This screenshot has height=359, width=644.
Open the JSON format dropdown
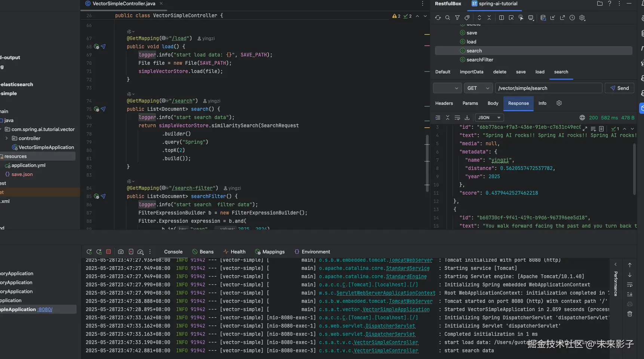coord(489,118)
